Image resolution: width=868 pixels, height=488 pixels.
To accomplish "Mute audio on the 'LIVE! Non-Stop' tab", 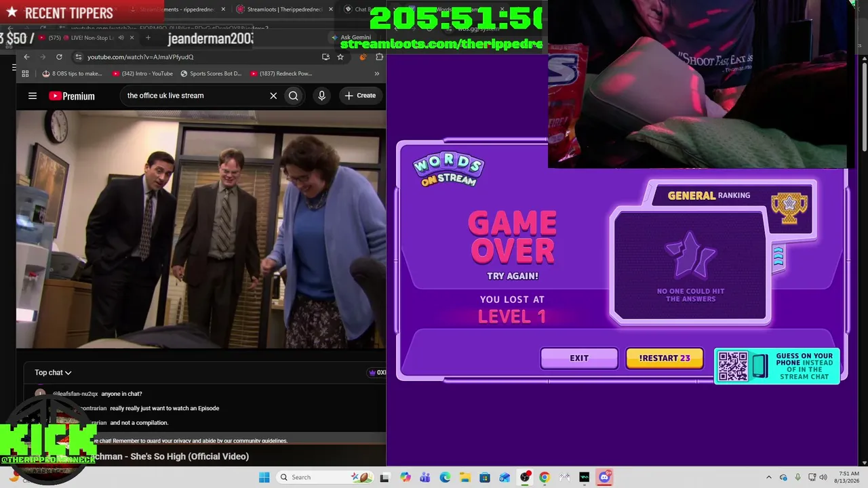I will tap(121, 38).
